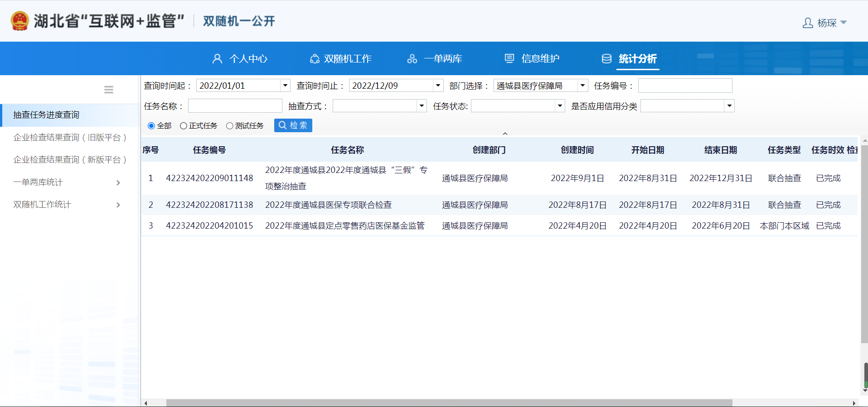Click the 个人中心 person icon
The height and width of the screenshot is (407, 868).
point(218,58)
